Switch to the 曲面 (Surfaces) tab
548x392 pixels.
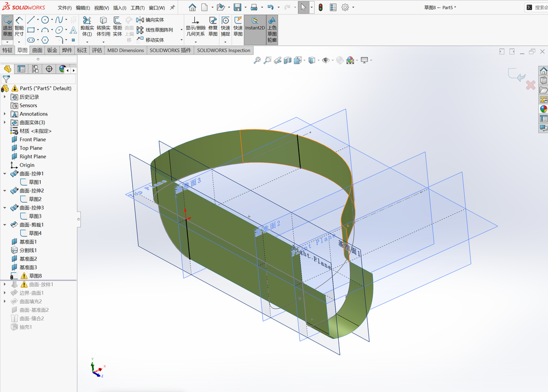click(x=37, y=50)
